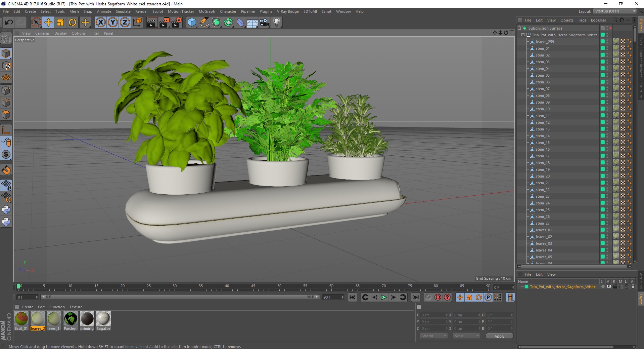
Task: Select the Parsley material swatch
Action: pyautogui.click(x=71, y=321)
